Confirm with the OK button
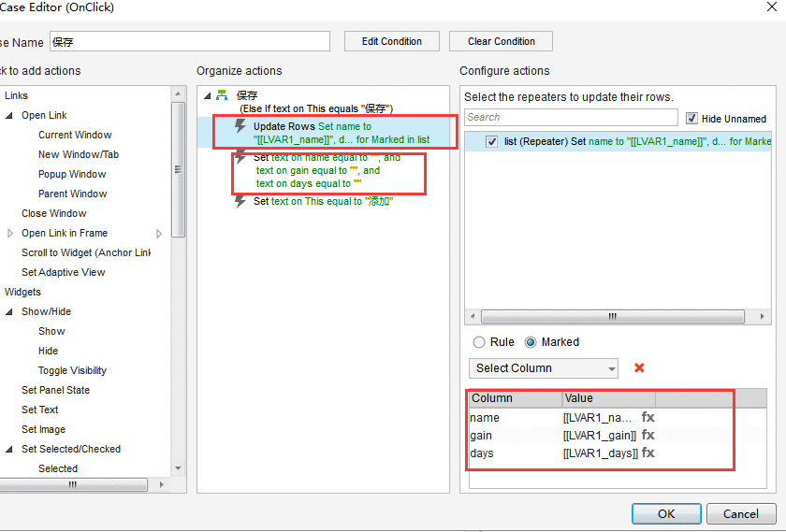Viewport: 786px width, 532px height. coord(666,513)
